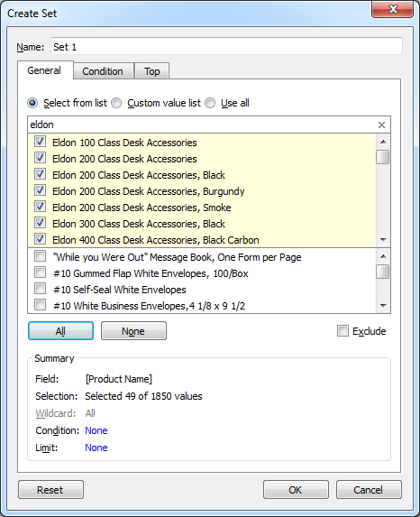Click the unselected items scrollbar thumb
Viewport: 420px width, 517px height.
(383, 272)
